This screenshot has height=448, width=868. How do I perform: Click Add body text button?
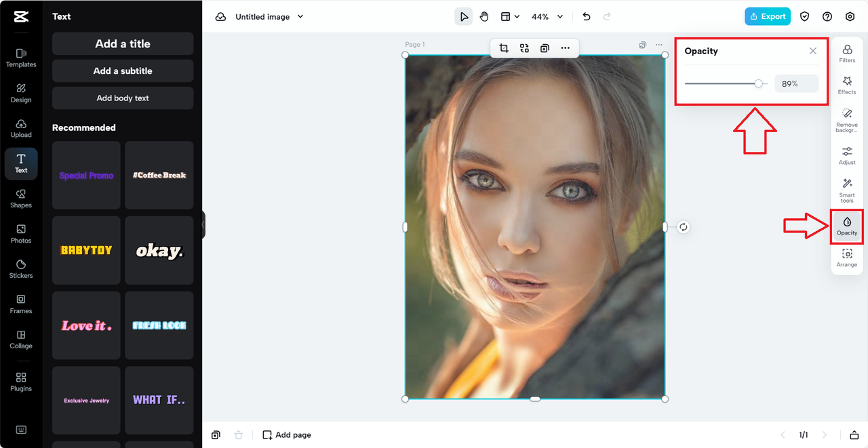click(123, 98)
